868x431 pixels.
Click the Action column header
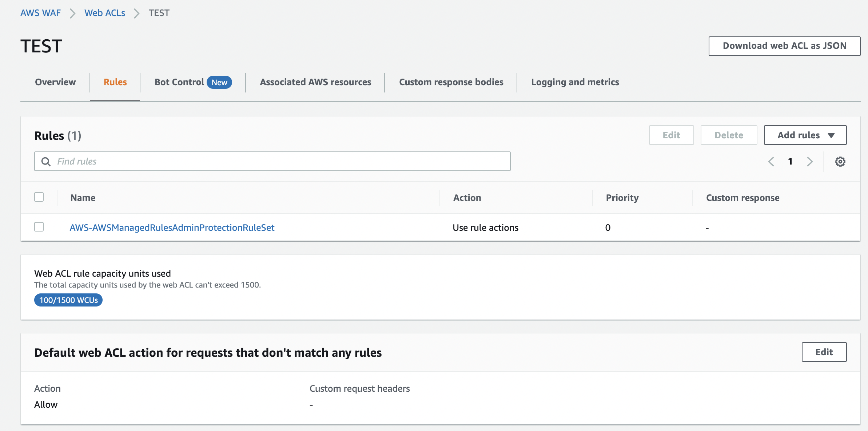(467, 198)
